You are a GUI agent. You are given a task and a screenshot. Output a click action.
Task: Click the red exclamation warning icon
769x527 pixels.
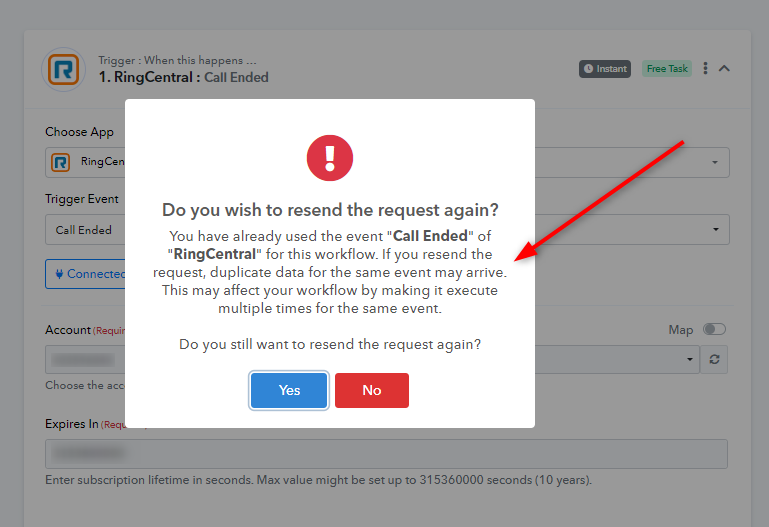(330, 158)
